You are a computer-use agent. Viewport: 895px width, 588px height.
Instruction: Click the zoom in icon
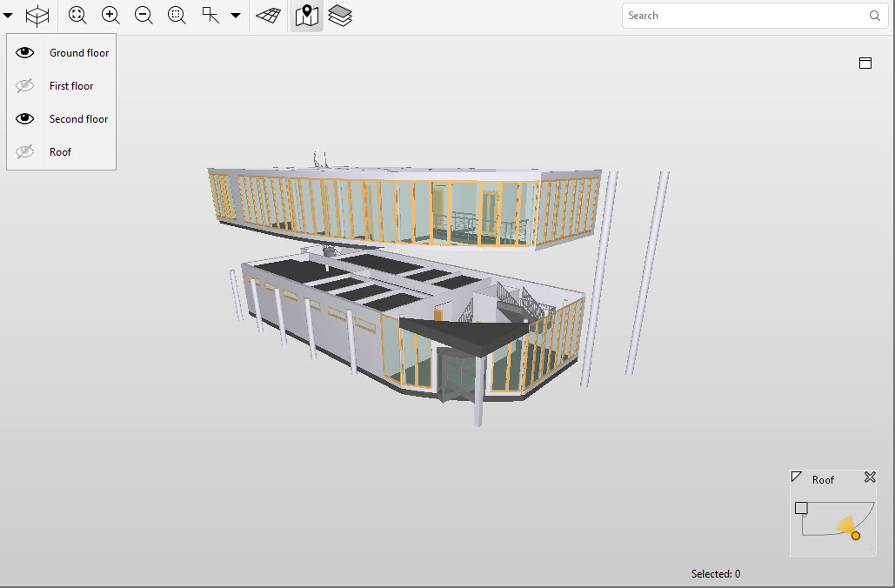110,15
